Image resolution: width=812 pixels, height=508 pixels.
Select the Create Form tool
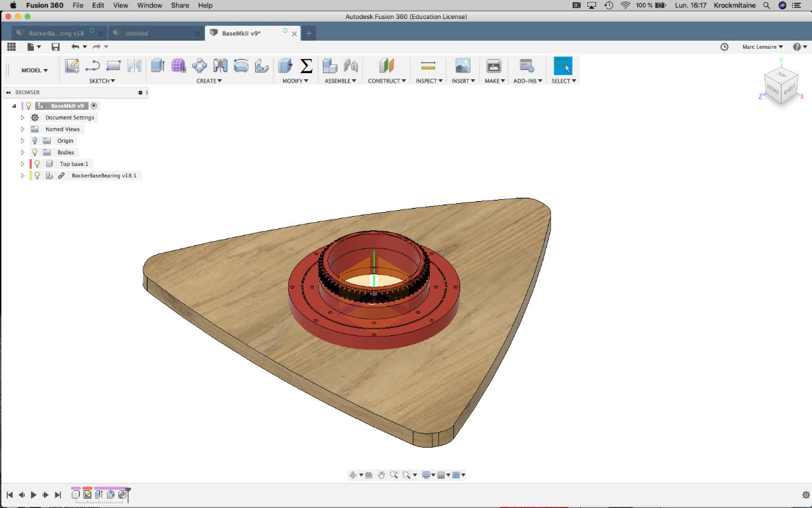[x=179, y=66]
